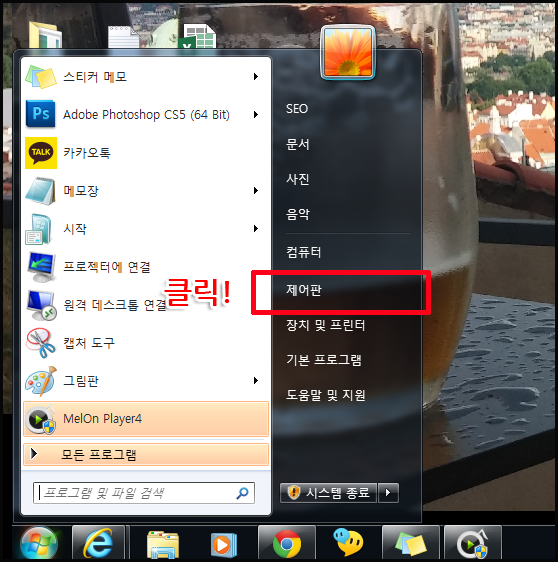
Task: Open Windows Explorer folder on taskbar
Action: 163,545
